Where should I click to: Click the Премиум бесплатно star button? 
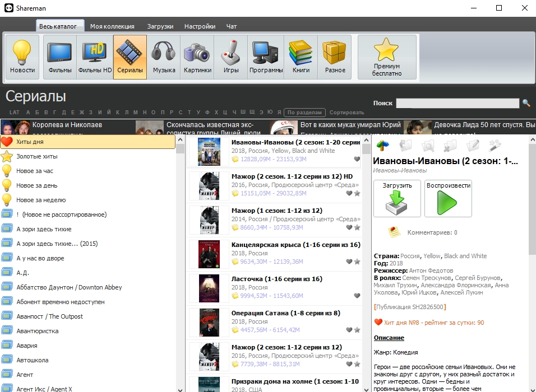[387, 57]
